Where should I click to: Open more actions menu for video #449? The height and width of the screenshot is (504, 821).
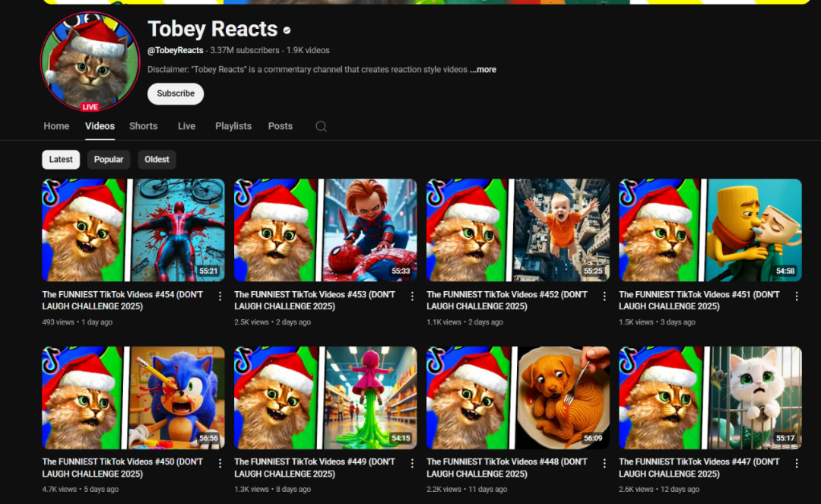(x=413, y=463)
